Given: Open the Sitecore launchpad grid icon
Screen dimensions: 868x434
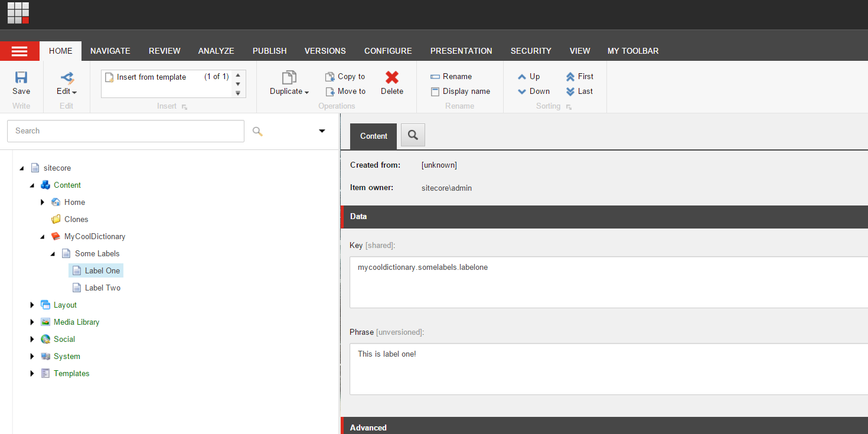Looking at the screenshot, I should point(18,13).
